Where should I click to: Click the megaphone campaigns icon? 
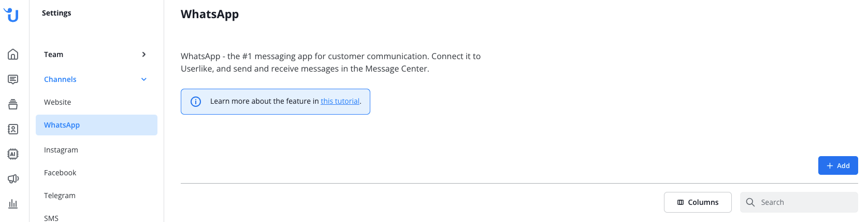pyautogui.click(x=13, y=179)
